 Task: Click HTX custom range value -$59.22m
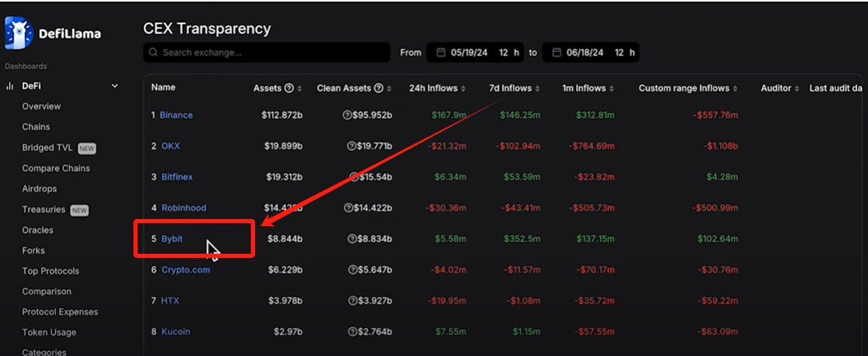(717, 301)
